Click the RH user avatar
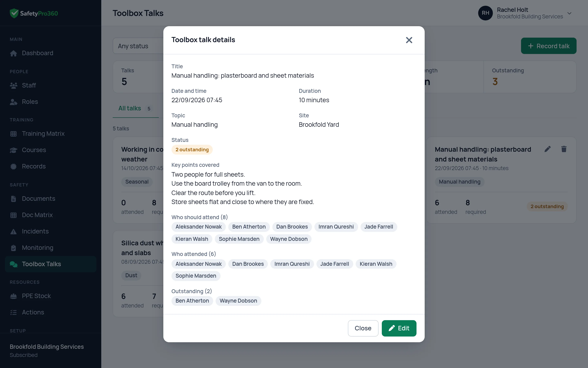 tap(485, 13)
